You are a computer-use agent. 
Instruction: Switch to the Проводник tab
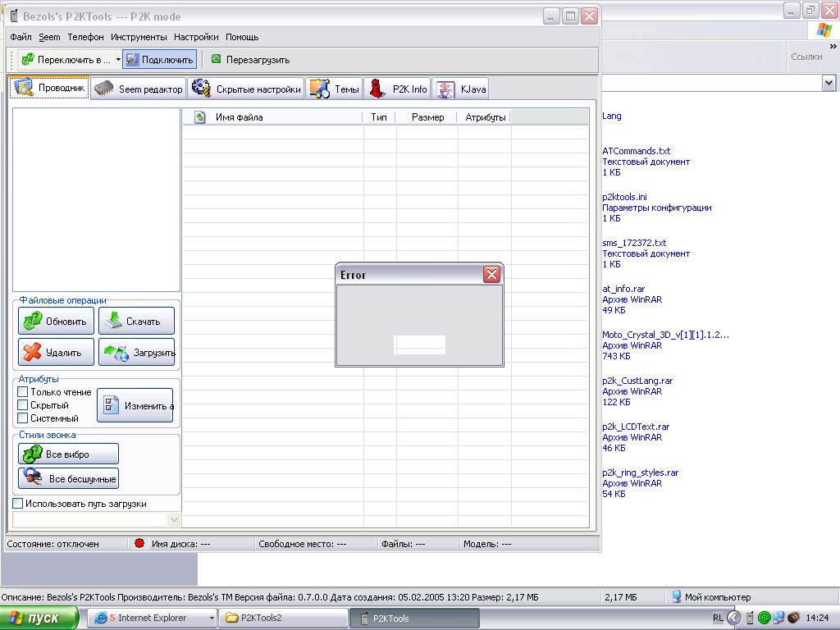pos(49,88)
